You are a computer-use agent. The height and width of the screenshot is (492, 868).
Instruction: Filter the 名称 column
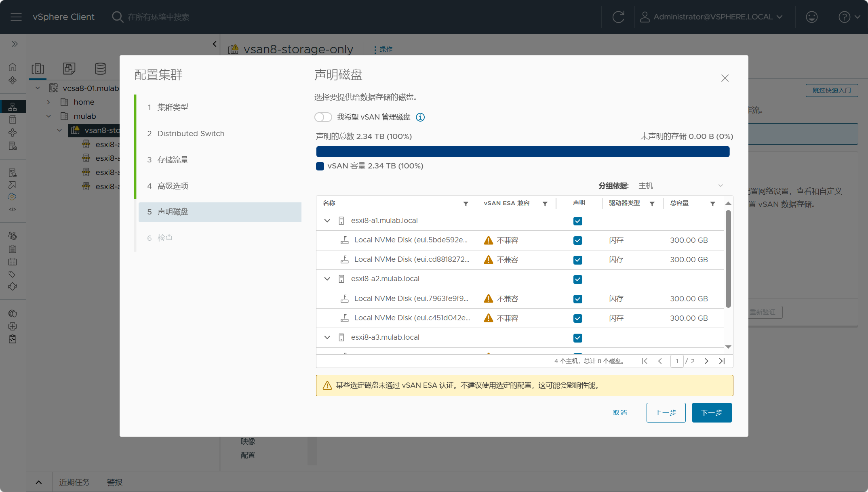466,204
